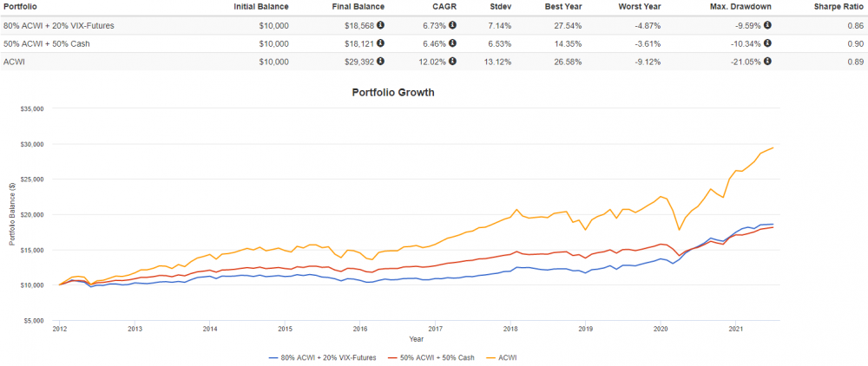Click the Portfolio Growth chart title
Screen dimensions: 868x366
coord(392,92)
